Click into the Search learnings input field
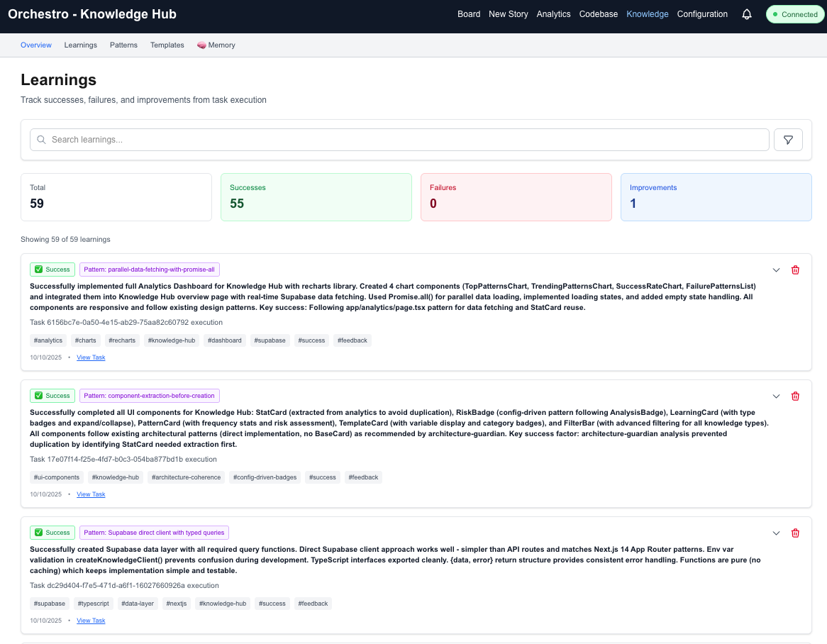 click(284, 140)
